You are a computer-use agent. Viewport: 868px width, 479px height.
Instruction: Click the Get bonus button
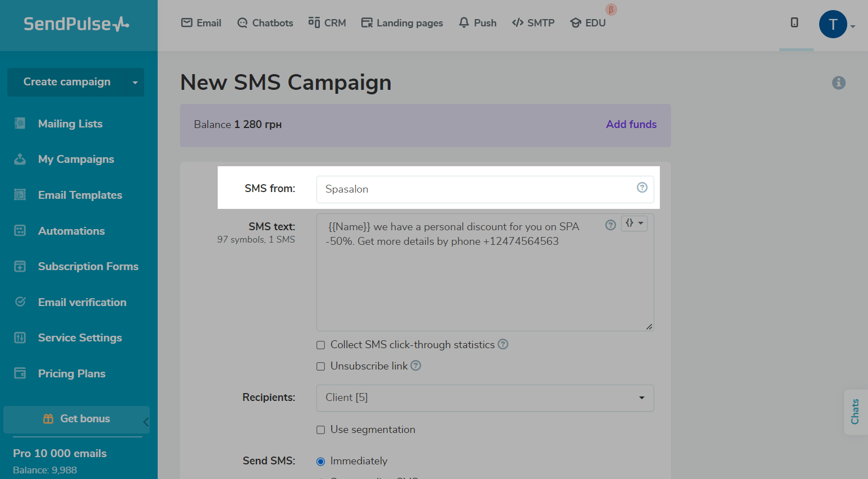76,419
